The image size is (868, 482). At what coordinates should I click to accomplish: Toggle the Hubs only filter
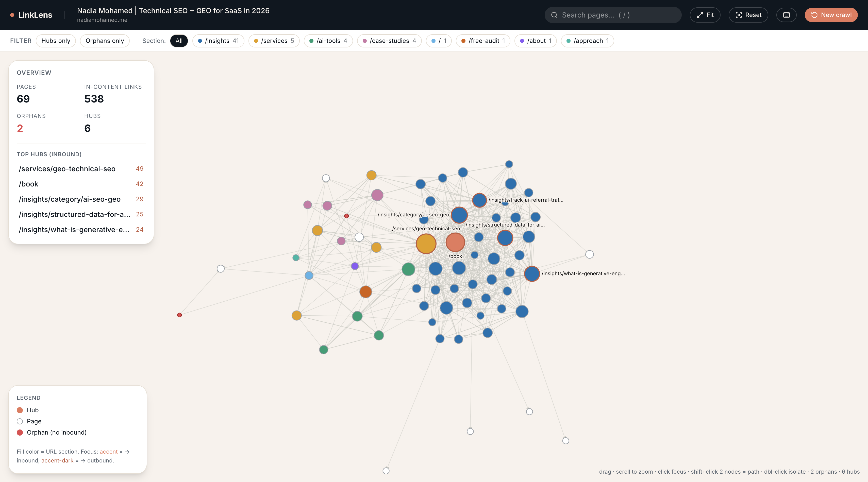coord(56,41)
